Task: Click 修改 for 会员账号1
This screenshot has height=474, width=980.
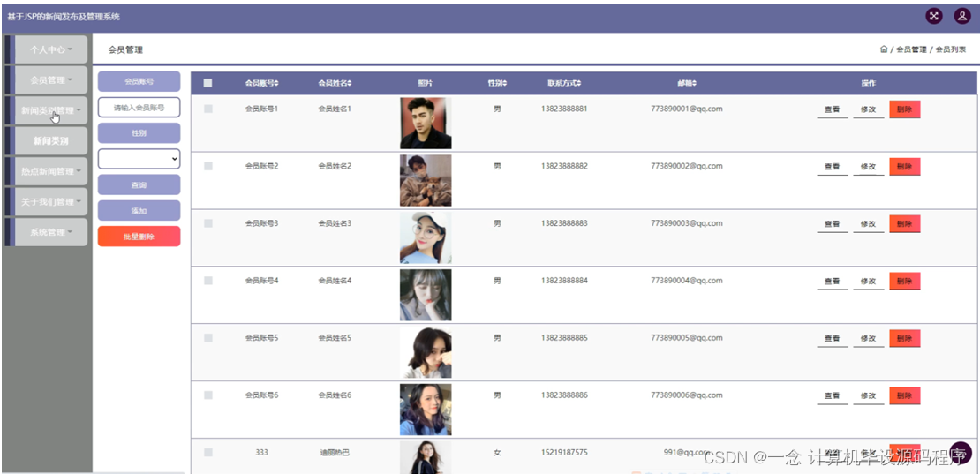Action: (869, 109)
